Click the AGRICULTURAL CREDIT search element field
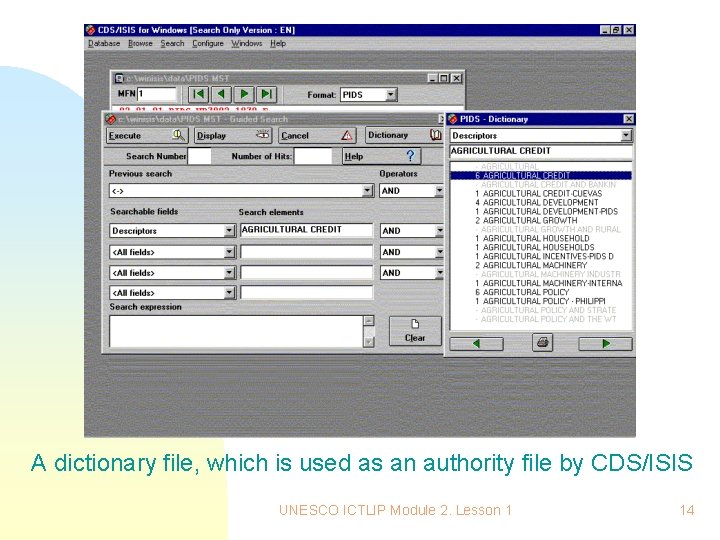 (x=306, y=230)
